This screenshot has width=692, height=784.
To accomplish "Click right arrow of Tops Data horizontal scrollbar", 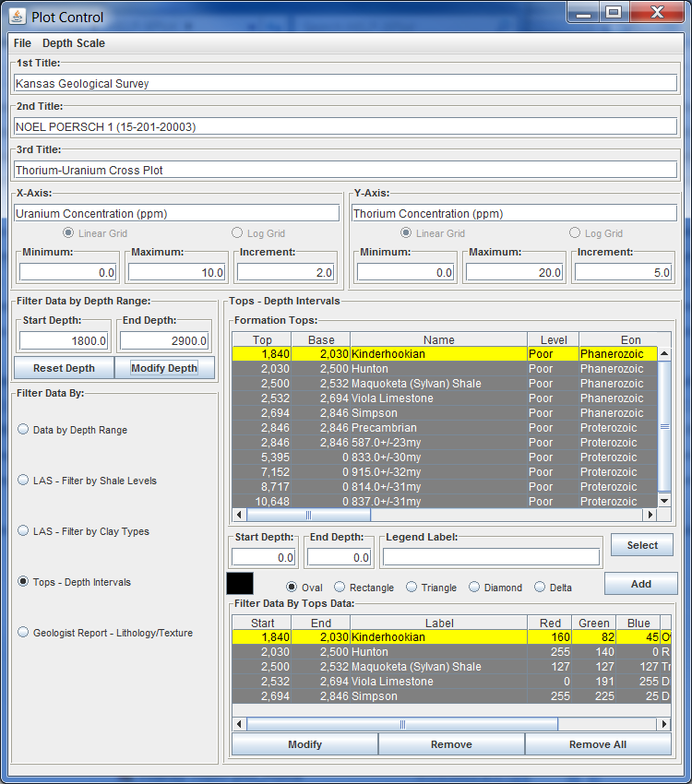I will 664,723.
